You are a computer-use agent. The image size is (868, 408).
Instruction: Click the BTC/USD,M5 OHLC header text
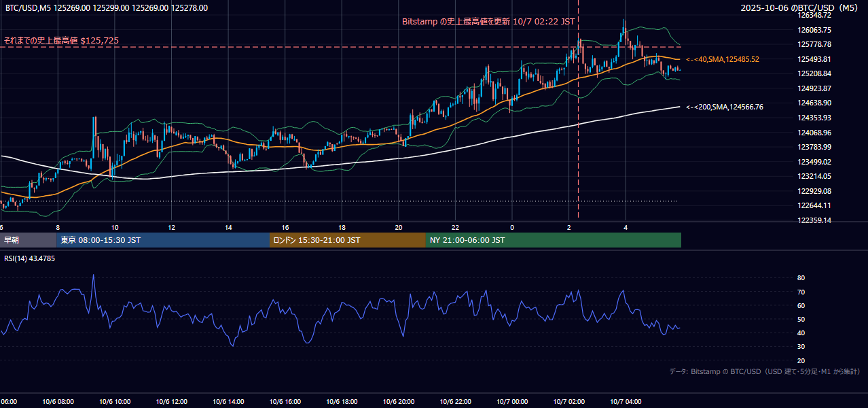coord(107,8)
